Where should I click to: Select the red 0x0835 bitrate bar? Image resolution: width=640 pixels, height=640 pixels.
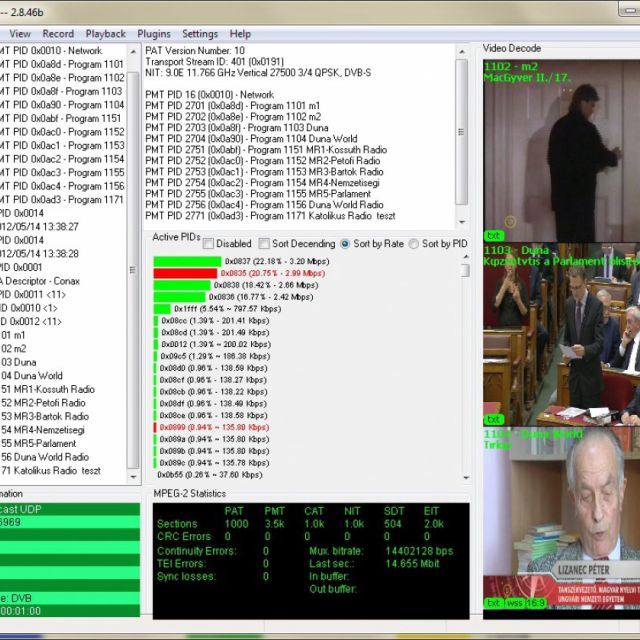(x=186, y=273)
